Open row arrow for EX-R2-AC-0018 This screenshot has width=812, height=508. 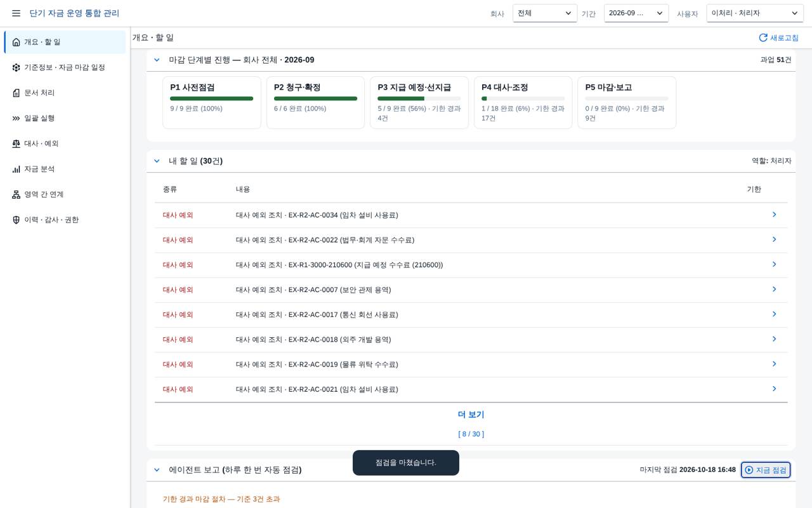(774, 339)
